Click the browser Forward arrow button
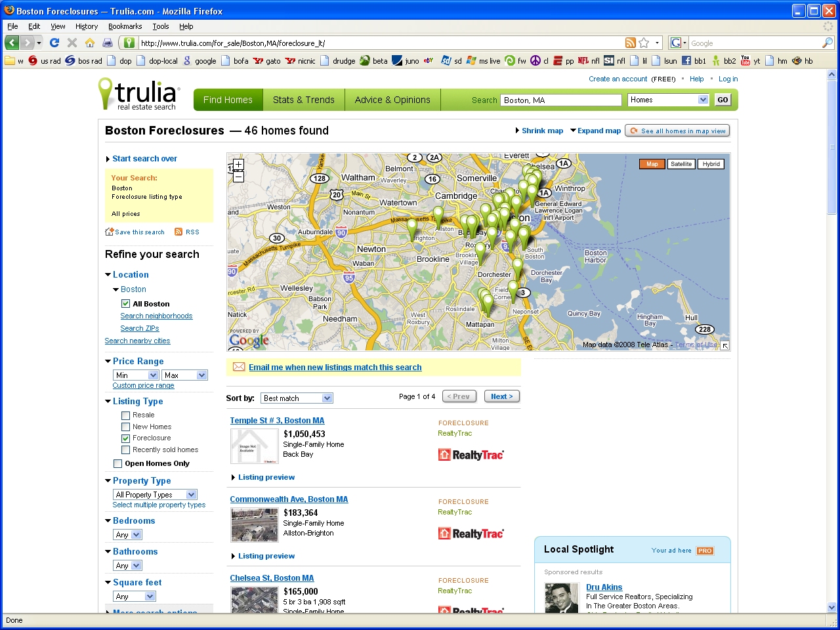The width and height of the screenshot is (840, 630). click(x=27, y=43)
